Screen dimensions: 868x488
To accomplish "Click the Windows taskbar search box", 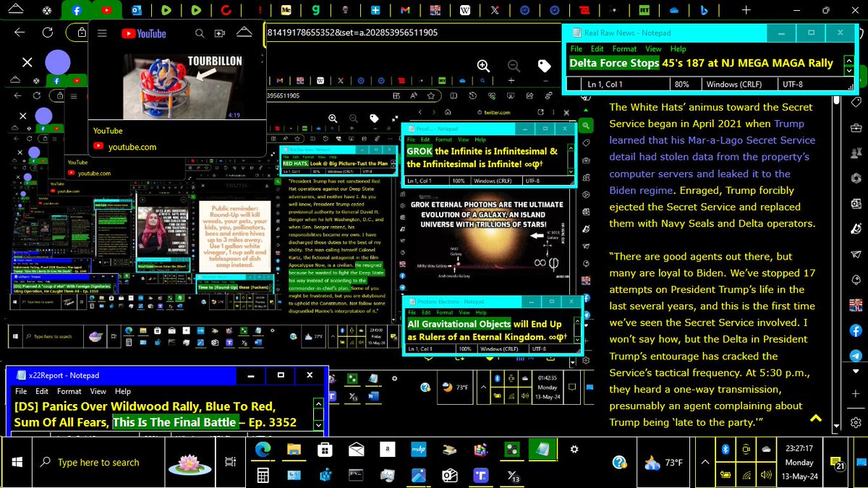I will click(x=98, y=463).
